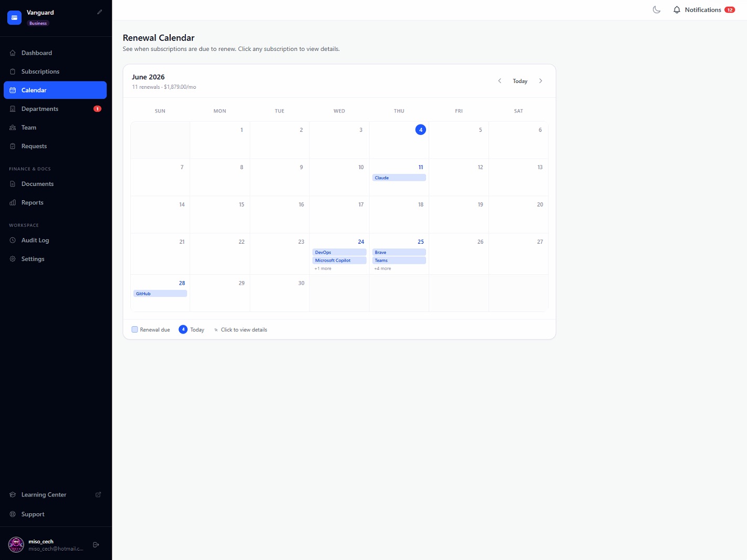Go to previous month with left chevron

click(x=500, y=81)
